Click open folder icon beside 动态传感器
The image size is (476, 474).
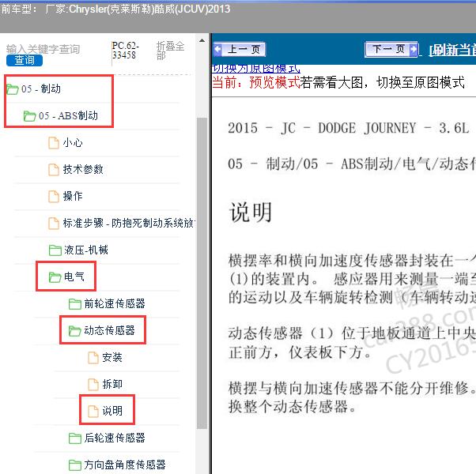pyautogui.click(x=74, y=330)
